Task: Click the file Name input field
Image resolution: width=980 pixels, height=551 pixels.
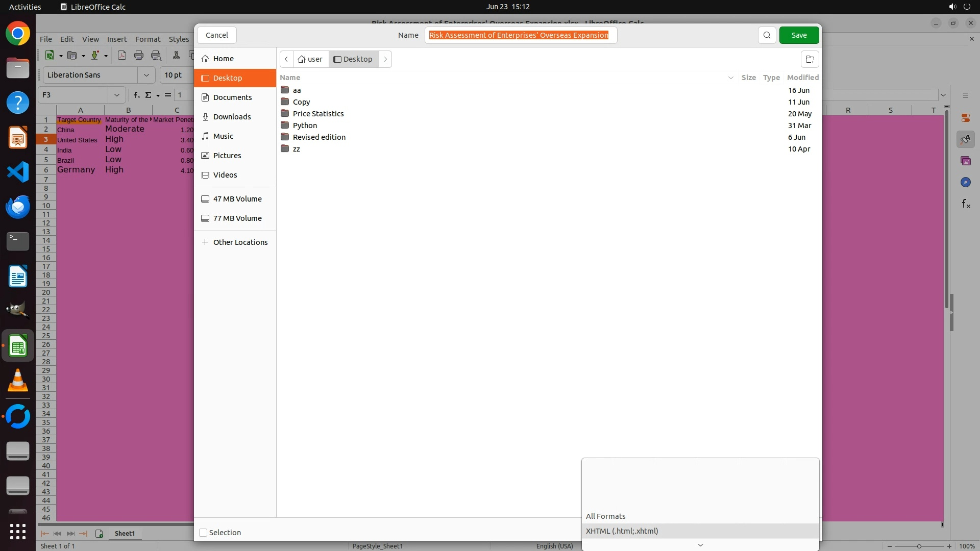Action: (x=521, y=35)
